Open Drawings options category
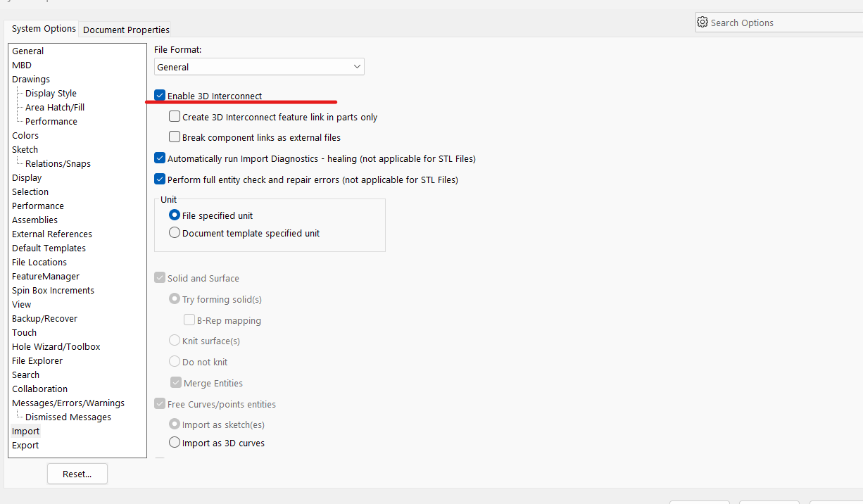 point(31,79)
